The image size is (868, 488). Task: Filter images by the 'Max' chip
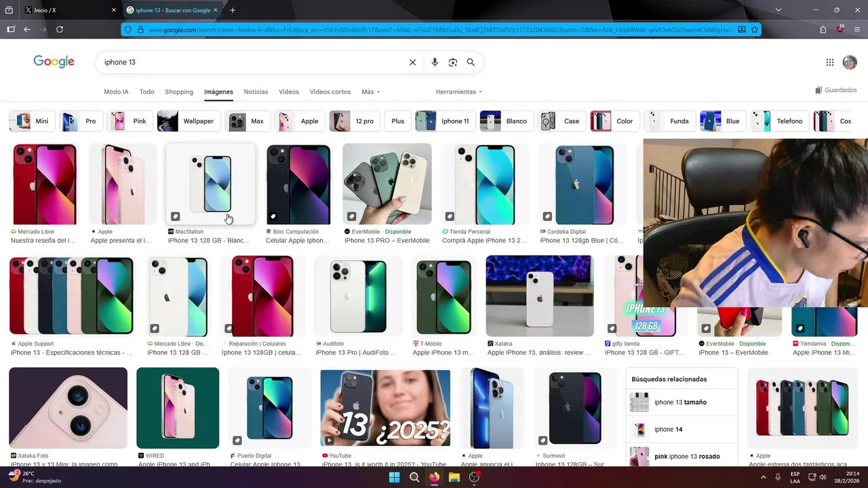coord(248,121)
